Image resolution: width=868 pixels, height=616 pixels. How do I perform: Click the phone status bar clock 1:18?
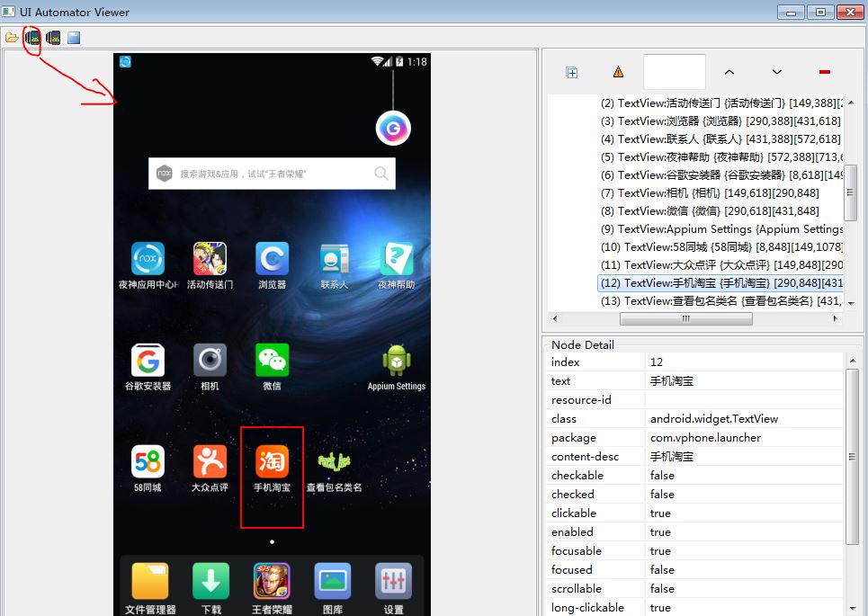tap(417, 61)
